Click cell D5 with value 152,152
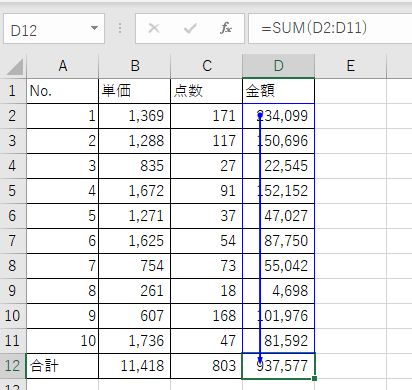This screenshot has width=412, height=390. point(279,191)
